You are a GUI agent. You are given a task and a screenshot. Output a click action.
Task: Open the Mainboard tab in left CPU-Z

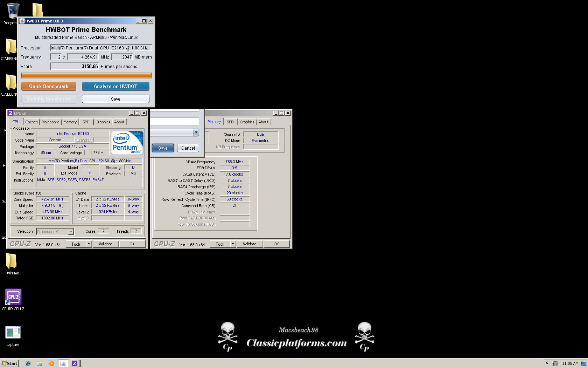(x=50, y=122)
